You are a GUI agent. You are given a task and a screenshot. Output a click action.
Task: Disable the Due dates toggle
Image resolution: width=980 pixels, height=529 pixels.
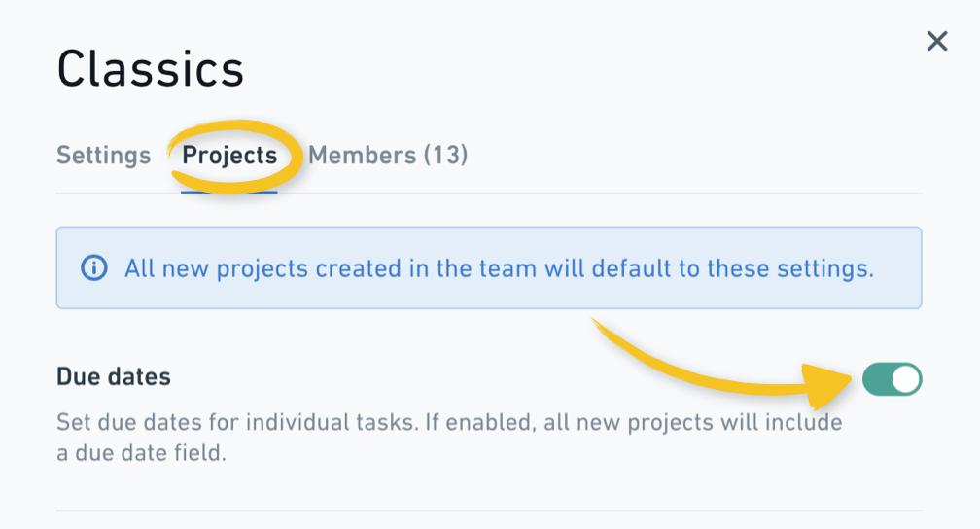click(892, 379)
